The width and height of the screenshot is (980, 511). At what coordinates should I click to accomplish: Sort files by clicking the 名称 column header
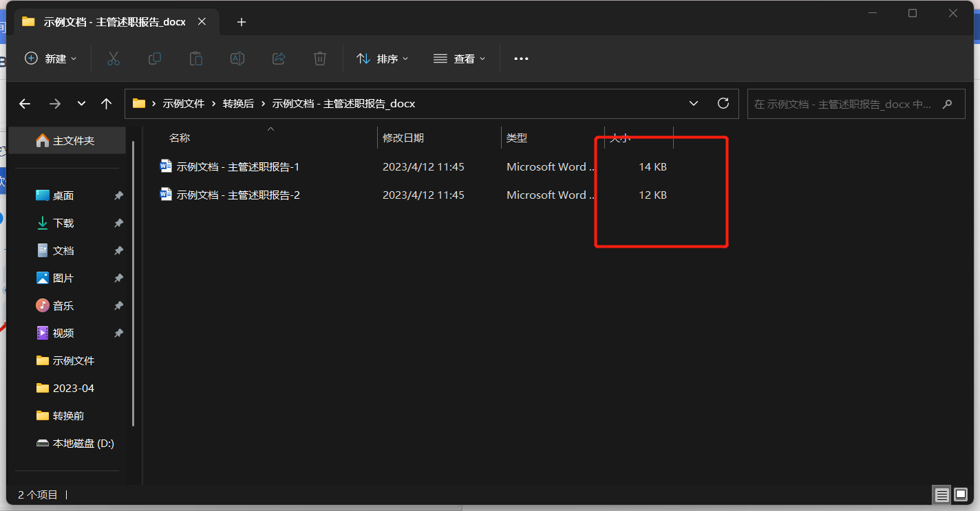click(179, 137)
